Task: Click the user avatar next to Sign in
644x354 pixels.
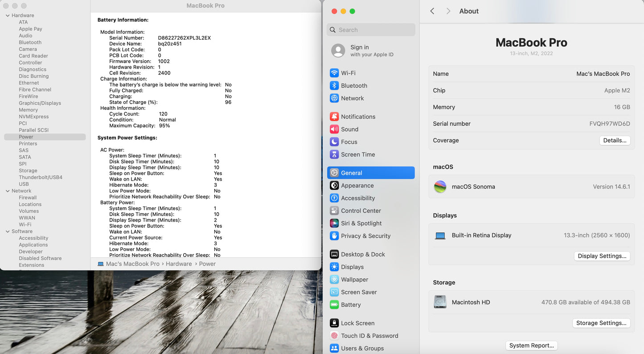Action: coord(338,50)
